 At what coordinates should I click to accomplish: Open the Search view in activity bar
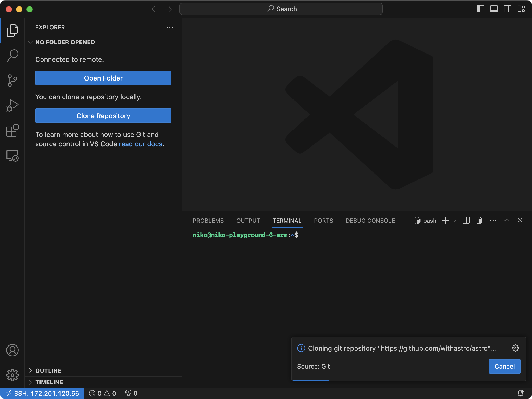point(12,55)
